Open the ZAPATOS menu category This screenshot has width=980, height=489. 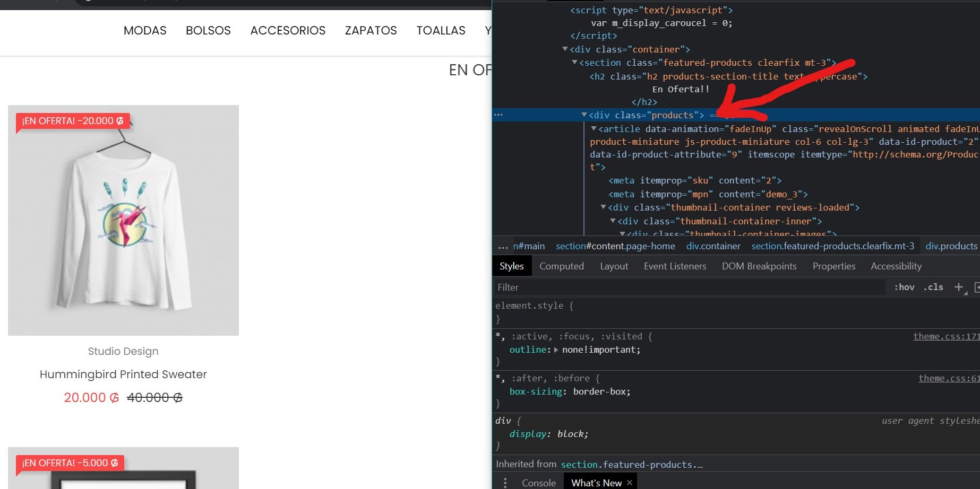[x=371, y=31]
